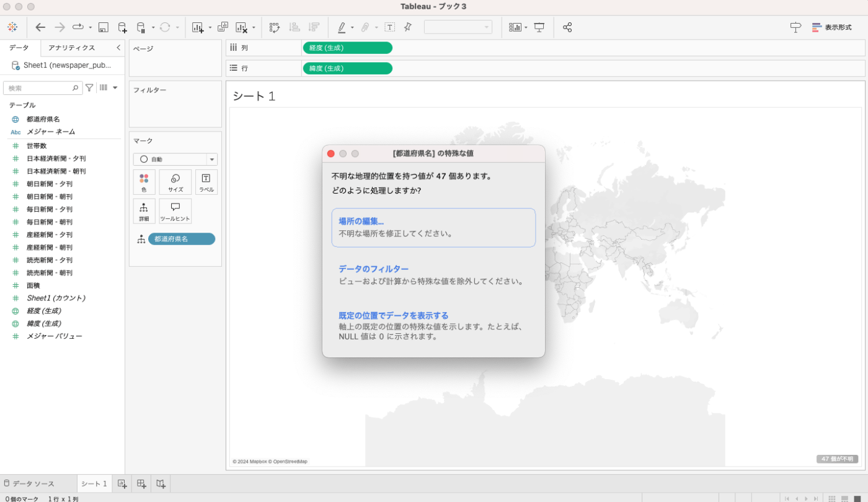Open the Size mark card
The width and height of the screenshot is (868, 502).
[x=175, y=182]
